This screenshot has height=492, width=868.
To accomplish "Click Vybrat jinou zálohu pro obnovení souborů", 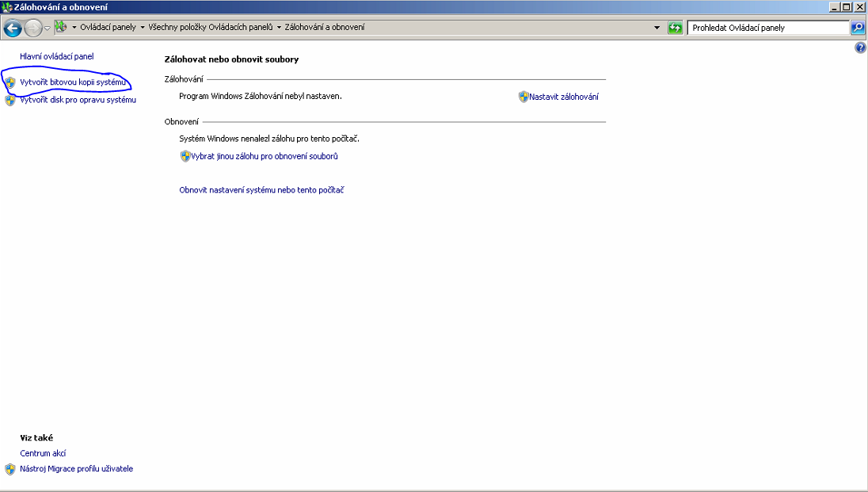I will coord(265,156).
